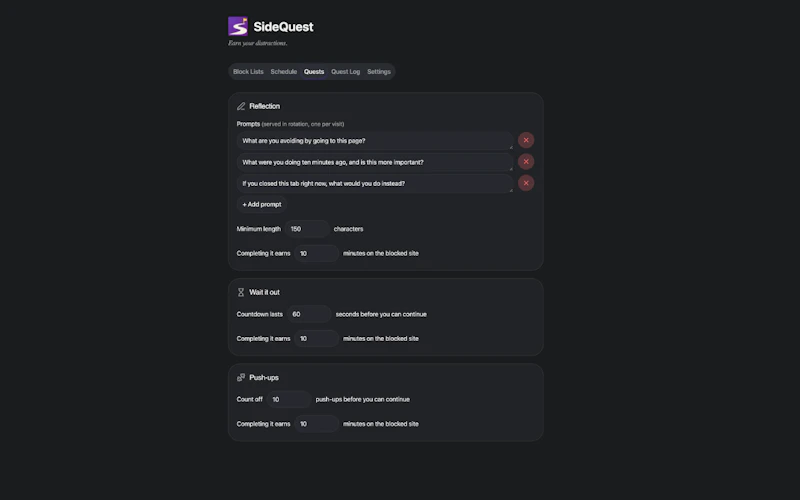Edit the Count off push-ups field
The width and height of the screenshot is (800, 500).
click(x=289, y=399)
